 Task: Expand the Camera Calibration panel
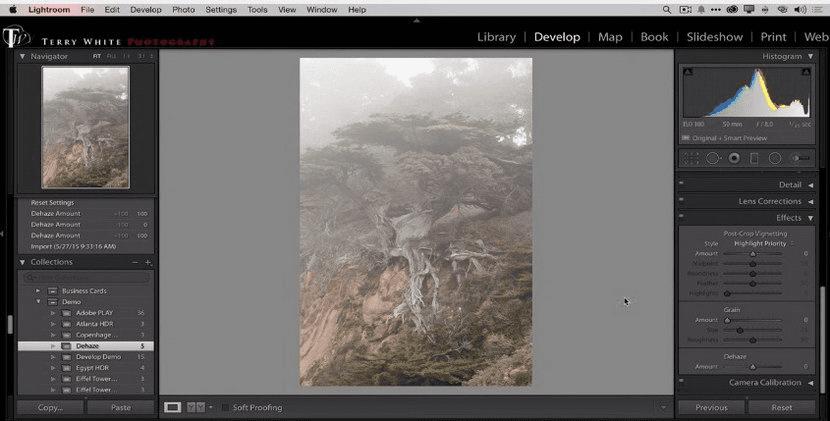pyautogui.click(x=810, y=382)
